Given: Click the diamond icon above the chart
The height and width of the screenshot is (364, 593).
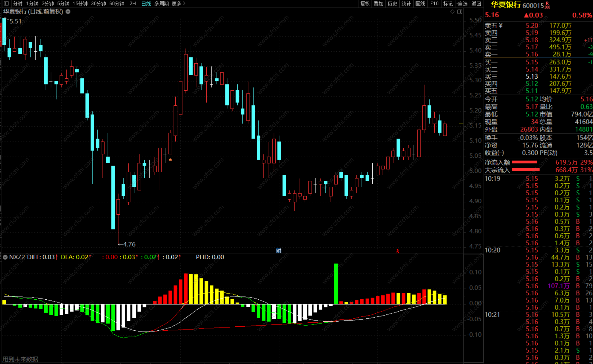Looking at the screenshot, I should [452, 12].
